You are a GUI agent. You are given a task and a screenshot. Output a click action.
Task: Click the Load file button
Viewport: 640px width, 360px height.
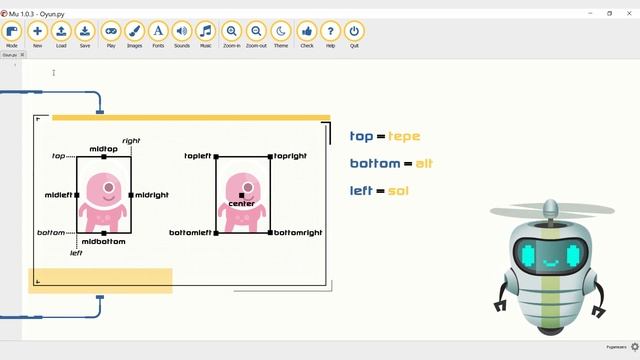(61, 35)
